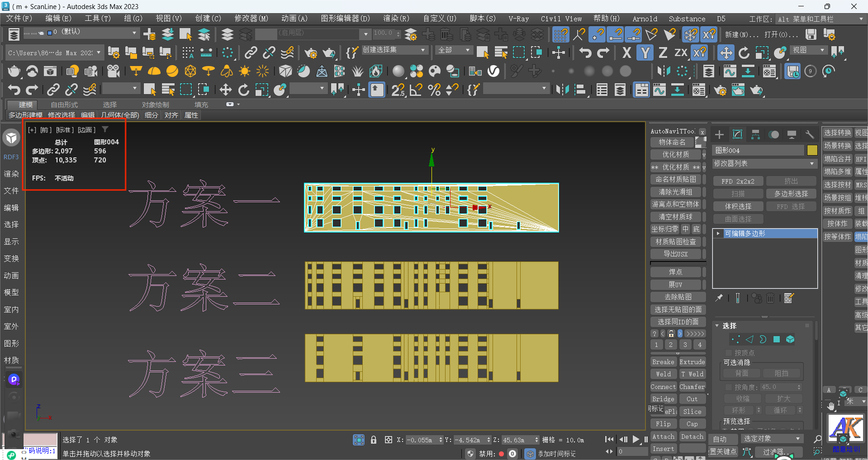Activate Select and Rotate beside highlighted Move
The height and width of the screenshot is (460, 868).
point(744,53)
